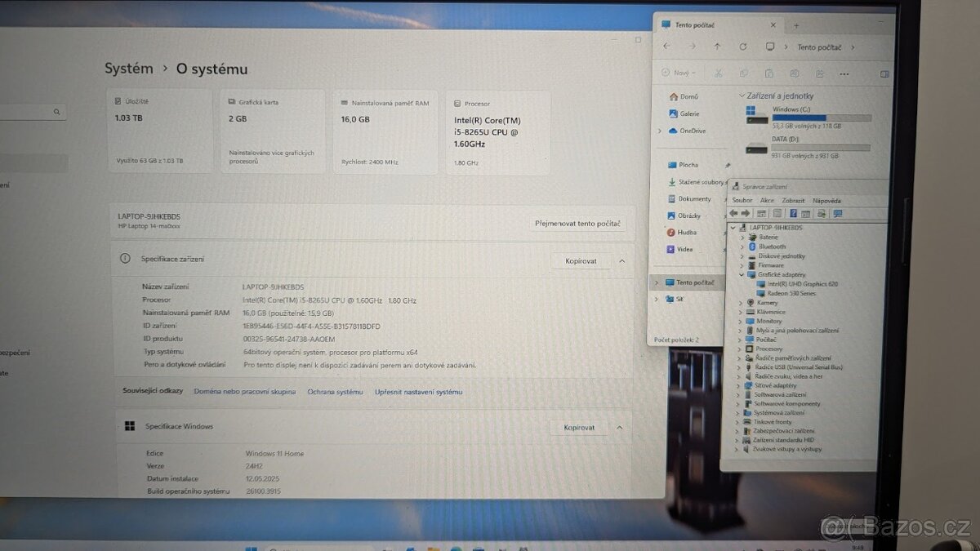Click the Help icon in Device Manager toolbar
This screenshot has width=980, height=551.
click(793, 214)
